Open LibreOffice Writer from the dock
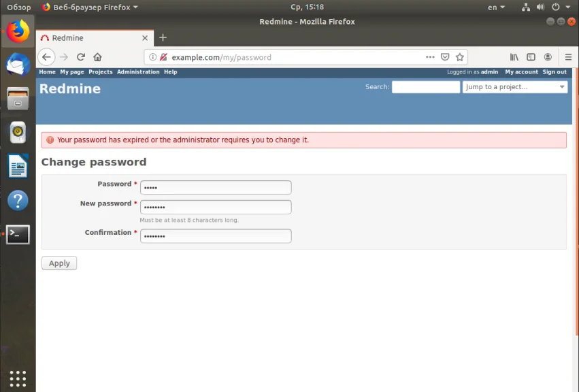The width and height of the screenshot is (579, 392). pos(18,166)
